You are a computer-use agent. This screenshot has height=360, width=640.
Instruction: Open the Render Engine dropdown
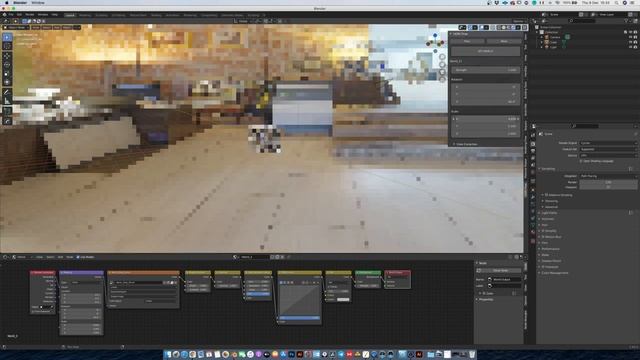tap(608, 143)
